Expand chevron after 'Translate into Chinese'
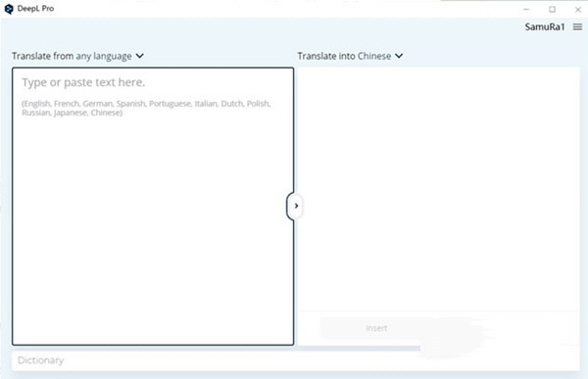 (x=399, y=56)
